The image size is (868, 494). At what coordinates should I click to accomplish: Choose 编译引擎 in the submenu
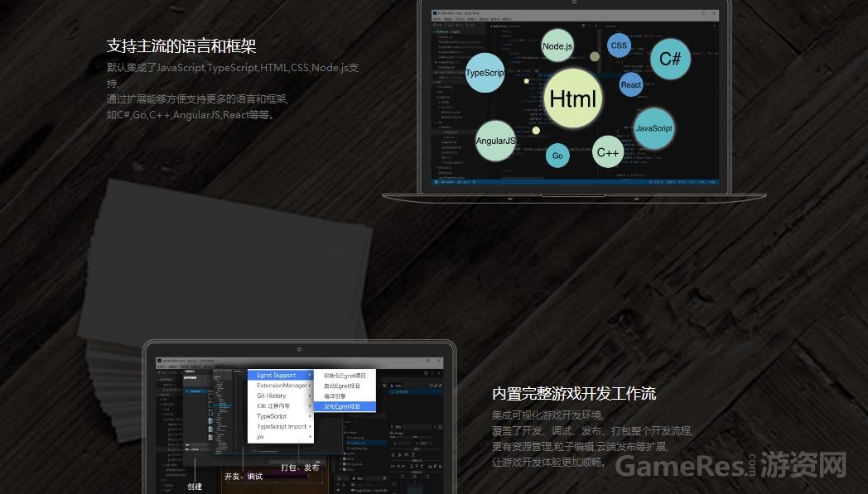pos(345,396)
